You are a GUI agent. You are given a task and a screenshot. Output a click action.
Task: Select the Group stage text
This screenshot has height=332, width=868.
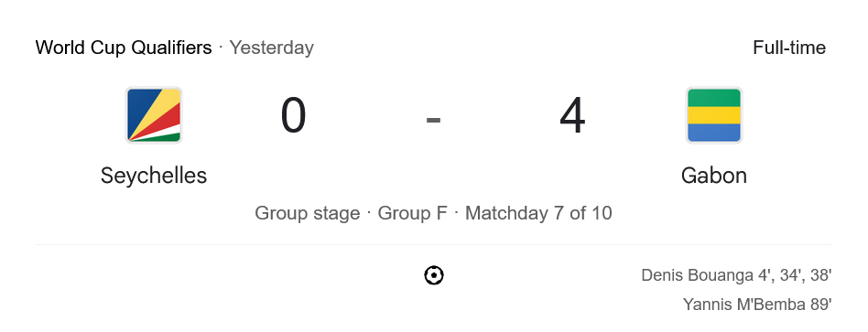[x=308, y=213]
